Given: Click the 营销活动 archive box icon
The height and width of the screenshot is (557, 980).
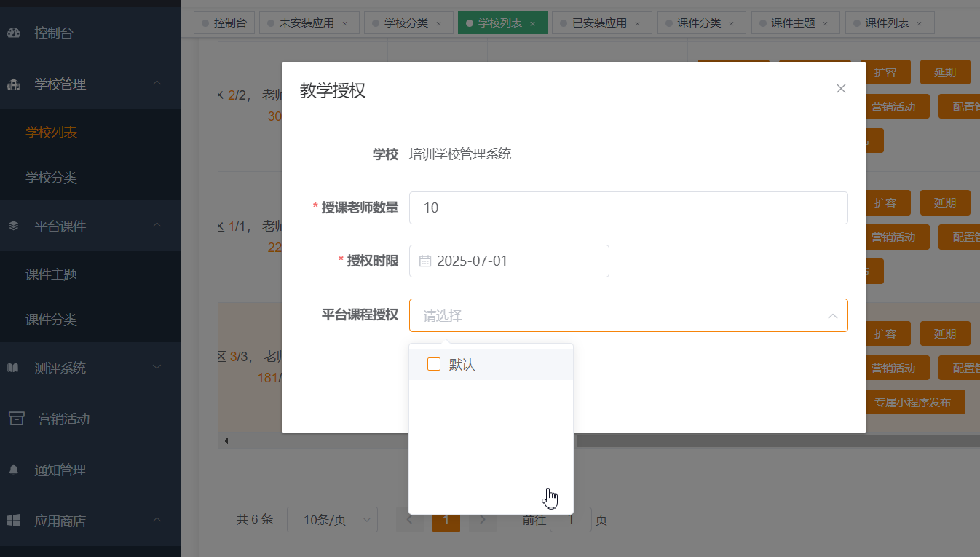Looking at the screenshot, I should pos(16,419).
